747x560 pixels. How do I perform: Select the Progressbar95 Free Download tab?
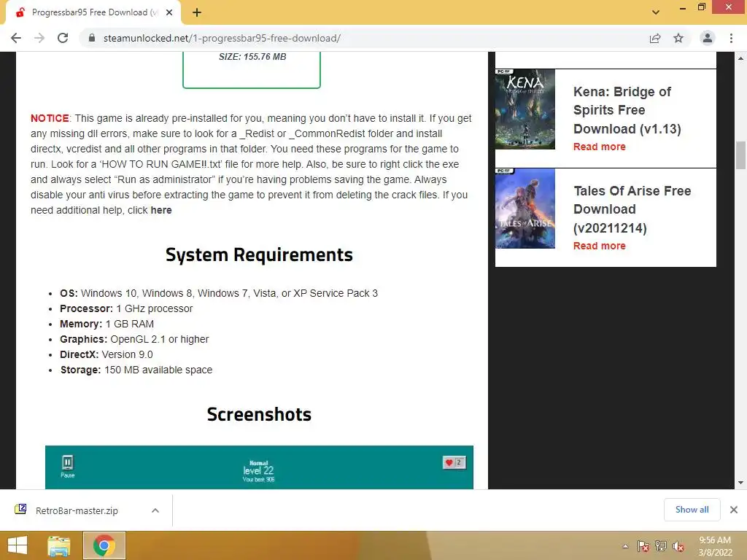pyautogui.click(x=93, y=12)
